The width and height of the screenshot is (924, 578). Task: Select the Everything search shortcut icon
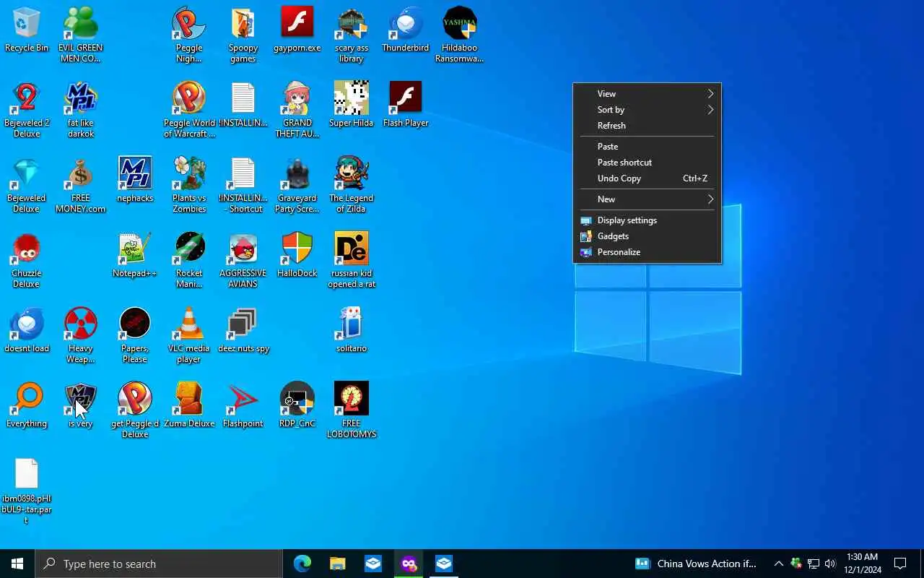pyautogui.click(x=27, y=406)
